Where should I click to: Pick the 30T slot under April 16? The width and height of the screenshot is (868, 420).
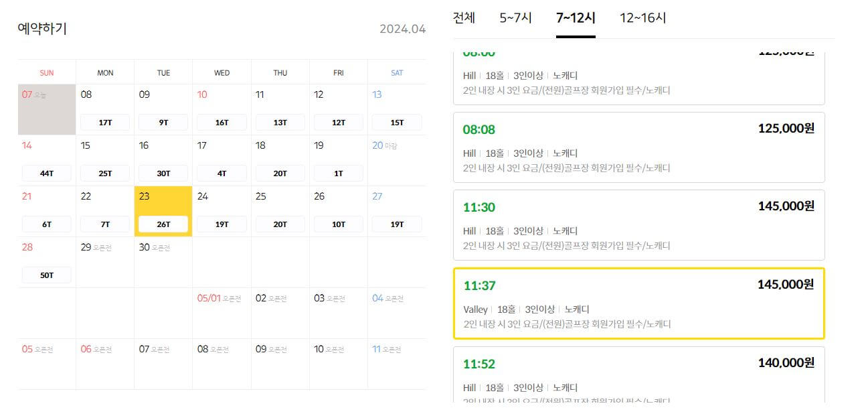(163, 173)
